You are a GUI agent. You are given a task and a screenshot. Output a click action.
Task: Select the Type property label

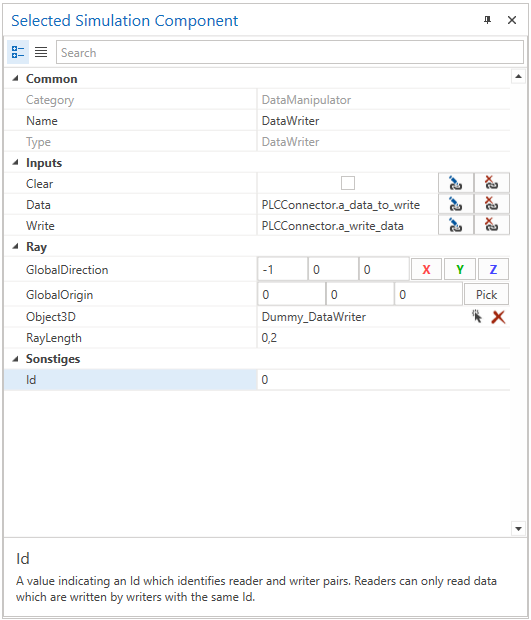tap(38, 142)
